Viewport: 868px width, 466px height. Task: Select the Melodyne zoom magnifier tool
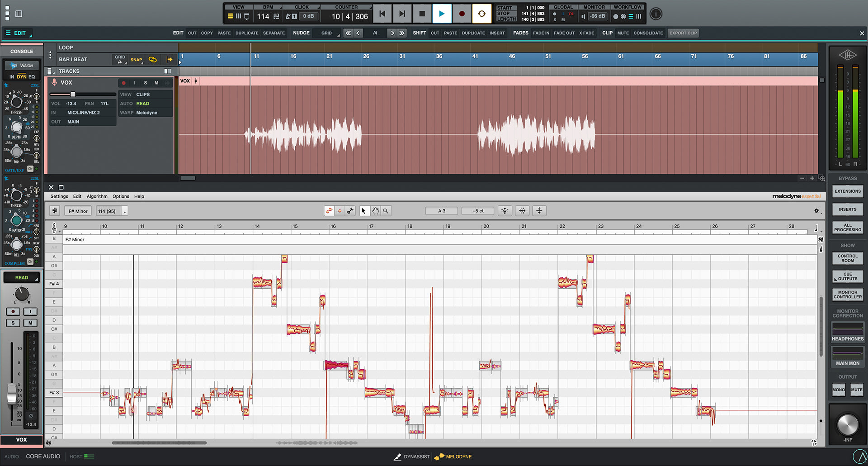(x=386, y=211)
